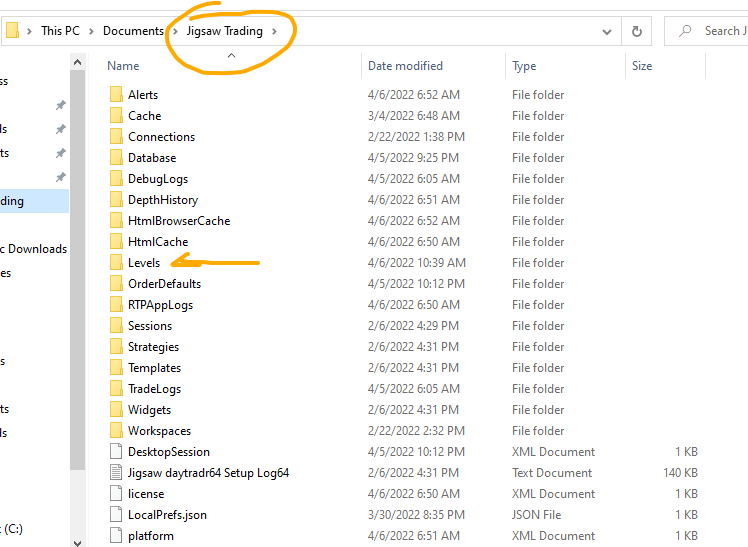Go to Documents breadcrumb
Image resolution: width=748 pixels, height=547 pixels.
pos(134,31)
